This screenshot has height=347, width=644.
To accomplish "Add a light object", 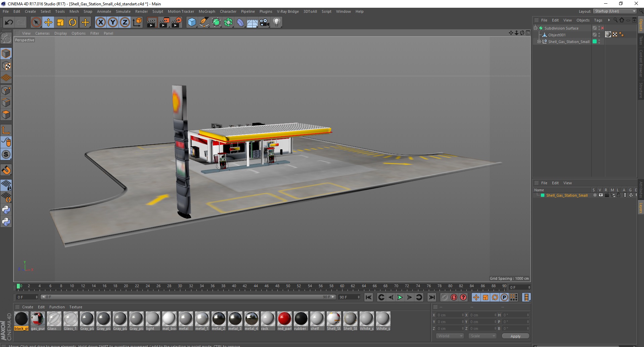I will click(x=277, y=23).
